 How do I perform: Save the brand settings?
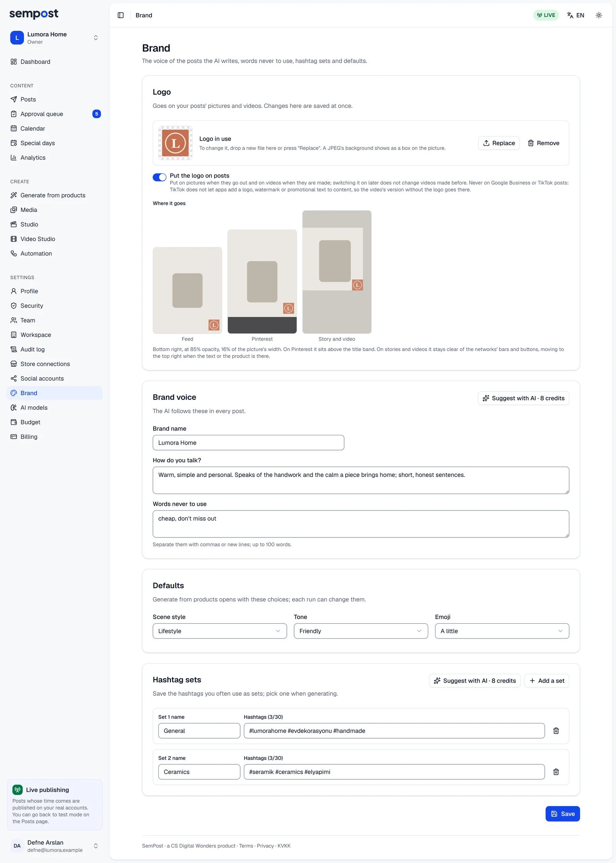(562, 814)
